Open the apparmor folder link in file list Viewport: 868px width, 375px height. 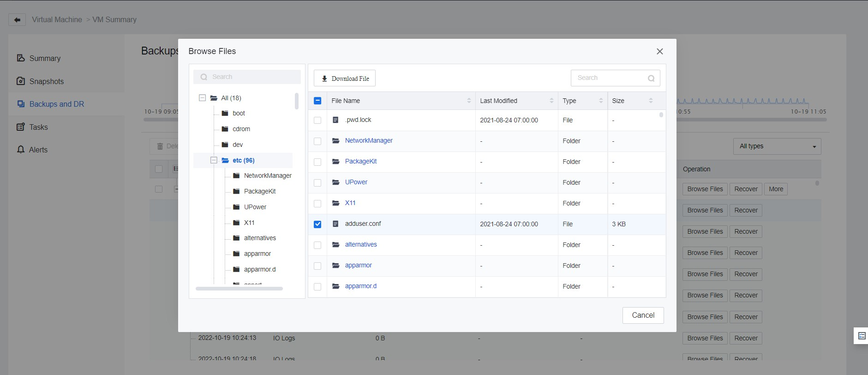pos(358,265)
